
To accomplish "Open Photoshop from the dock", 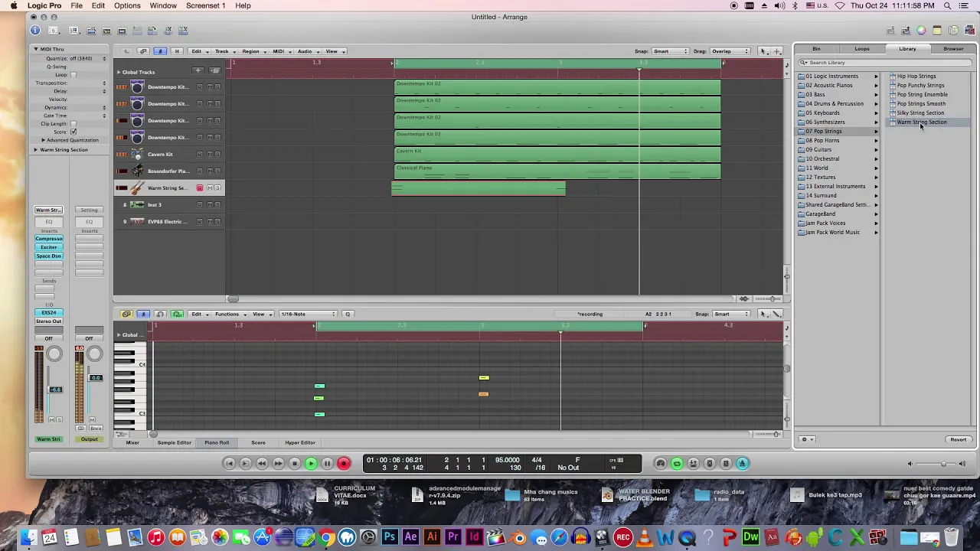I will [x=390, y=537].
